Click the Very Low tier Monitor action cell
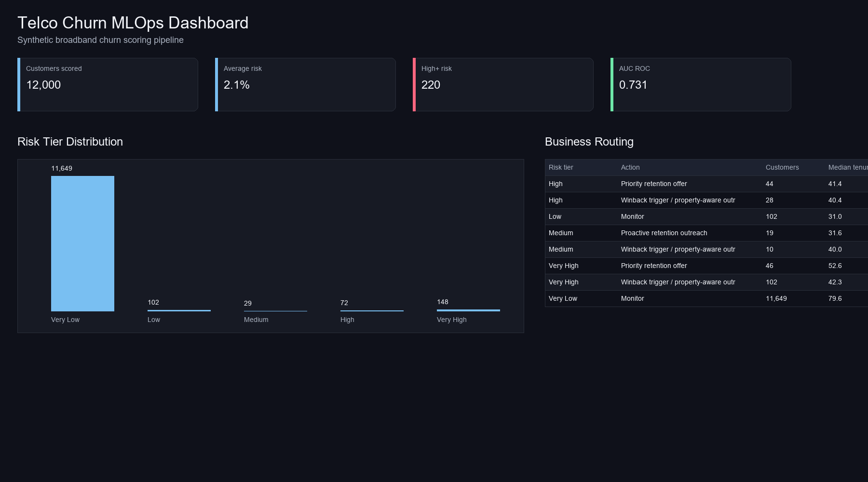The image size is (868, 482). (632, 298)
